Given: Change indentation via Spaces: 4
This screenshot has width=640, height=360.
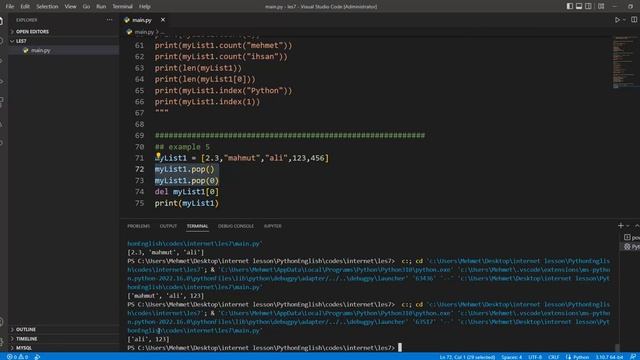Looking at the screenshot, I should [x=511, y=357].
